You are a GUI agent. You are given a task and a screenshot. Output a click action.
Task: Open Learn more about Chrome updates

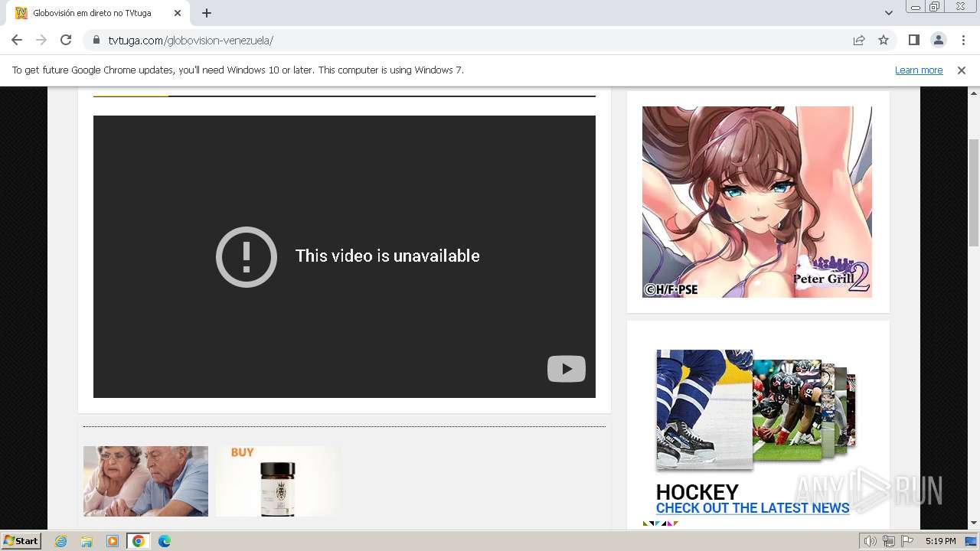[919, 70]
